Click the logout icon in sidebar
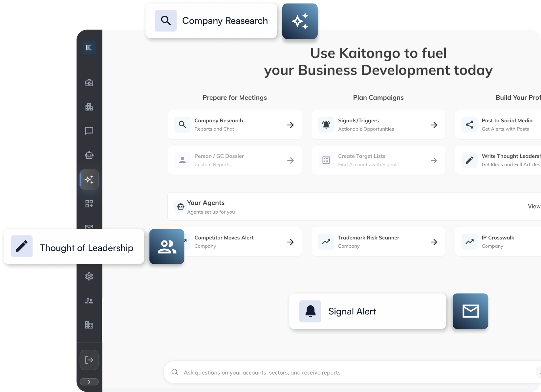This screenshot has width=541, height=392. tap(89, 360)
